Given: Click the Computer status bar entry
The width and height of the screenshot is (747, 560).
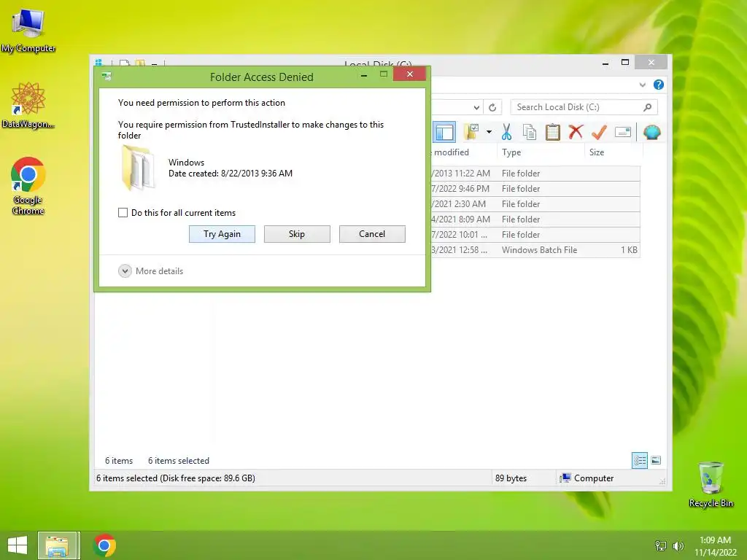Looking at the screenshot, I should click(x=587, y=478).
